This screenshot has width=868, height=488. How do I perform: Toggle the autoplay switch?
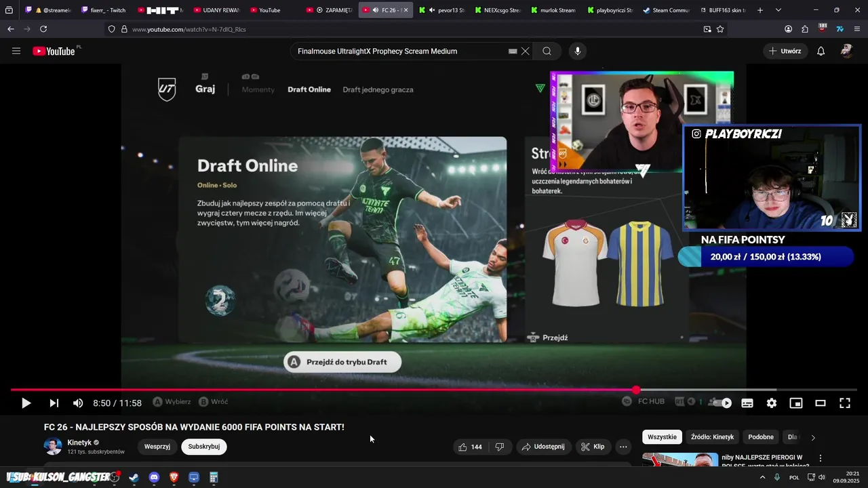click(x=721, y=403)
